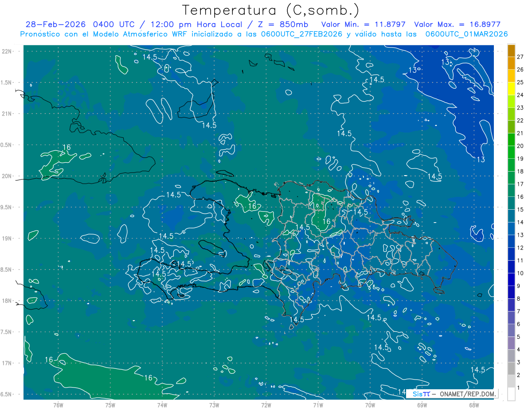
Task: Click the color scale label "10"
Action: (520, 273)
